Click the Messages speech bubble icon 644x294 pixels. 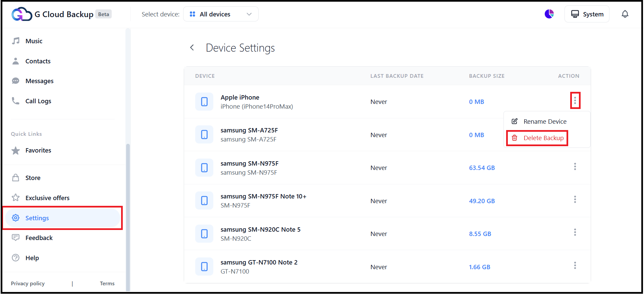coord(16,81)
